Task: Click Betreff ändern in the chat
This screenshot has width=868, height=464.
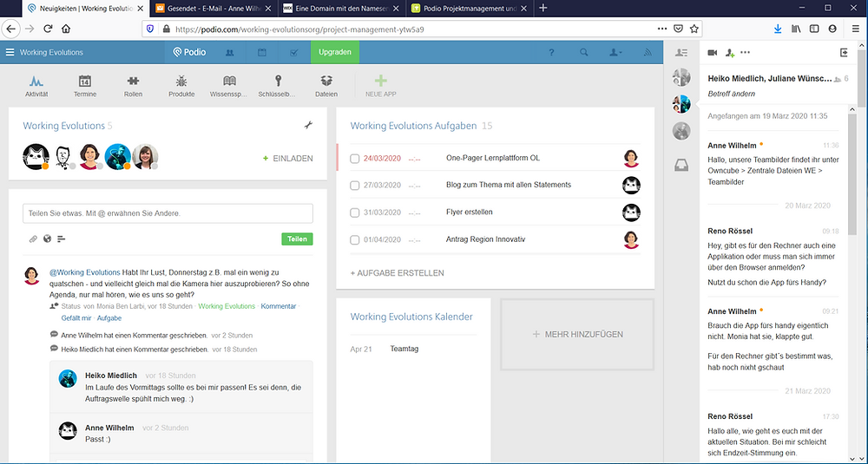Action: (x=731, y=94)
